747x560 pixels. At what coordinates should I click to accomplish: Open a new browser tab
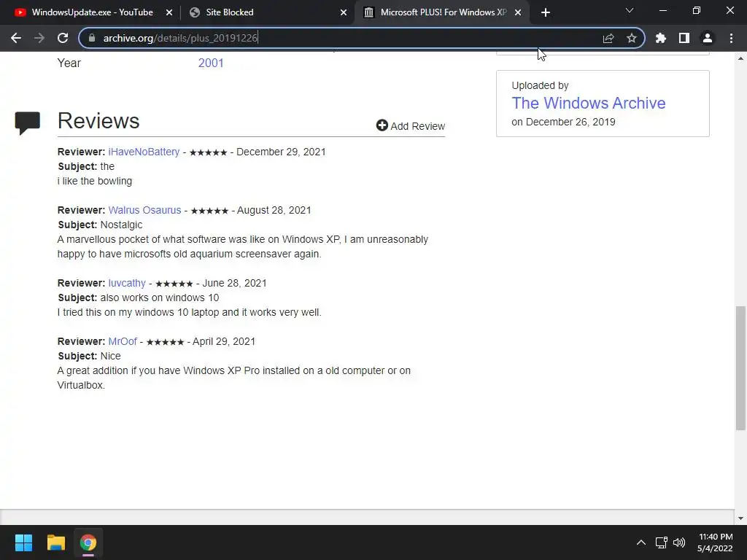click(546, 12)
